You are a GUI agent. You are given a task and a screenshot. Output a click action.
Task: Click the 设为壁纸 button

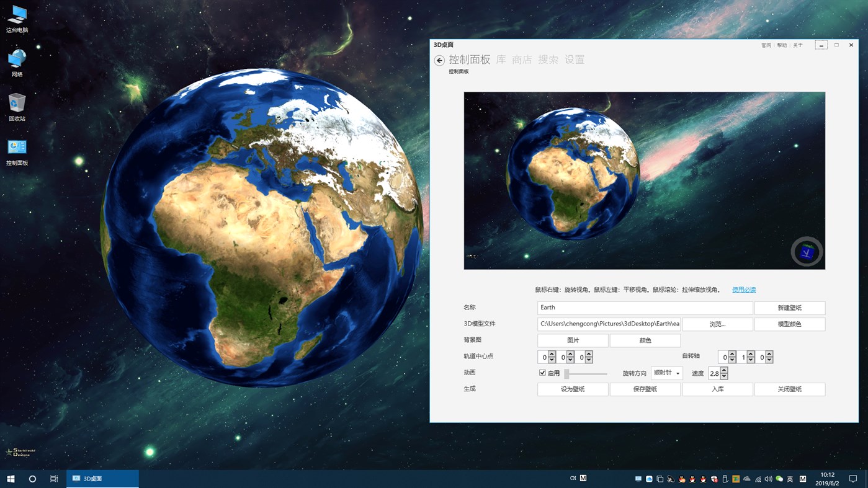click(572, 389)
